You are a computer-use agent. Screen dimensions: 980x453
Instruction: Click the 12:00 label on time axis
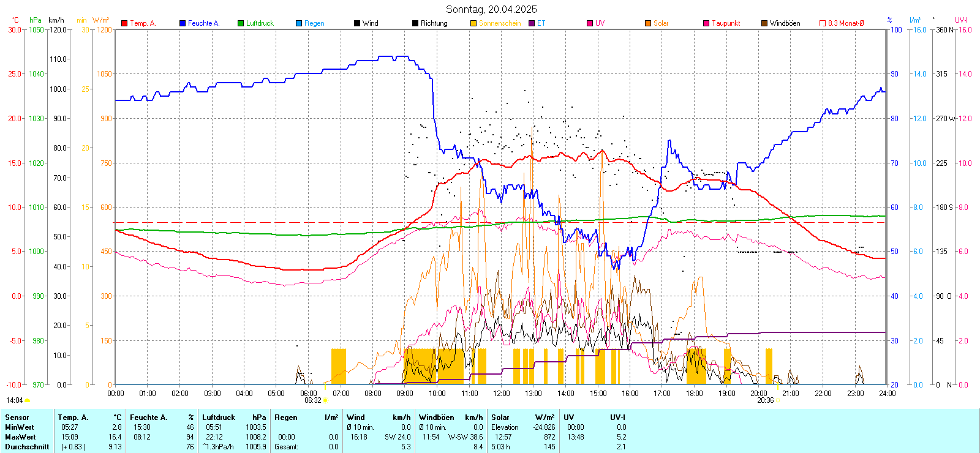pyautogui.click(x=502, y=393)
